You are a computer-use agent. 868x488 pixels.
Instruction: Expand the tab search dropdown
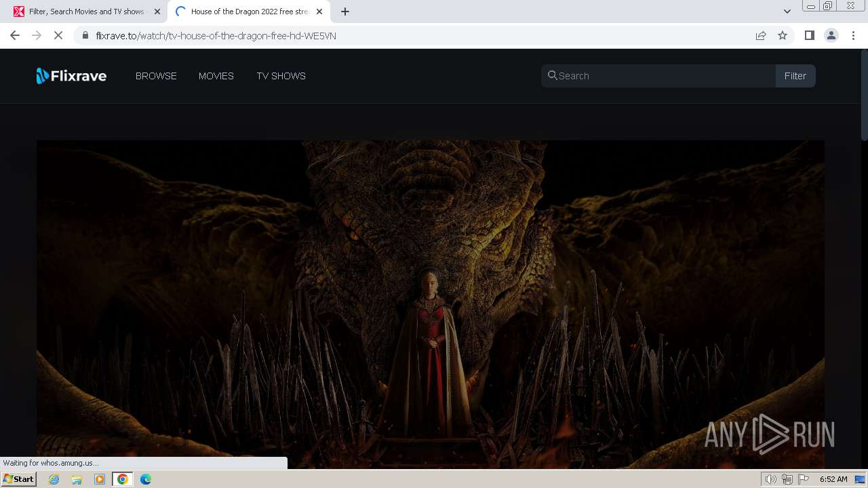[787, 12]
